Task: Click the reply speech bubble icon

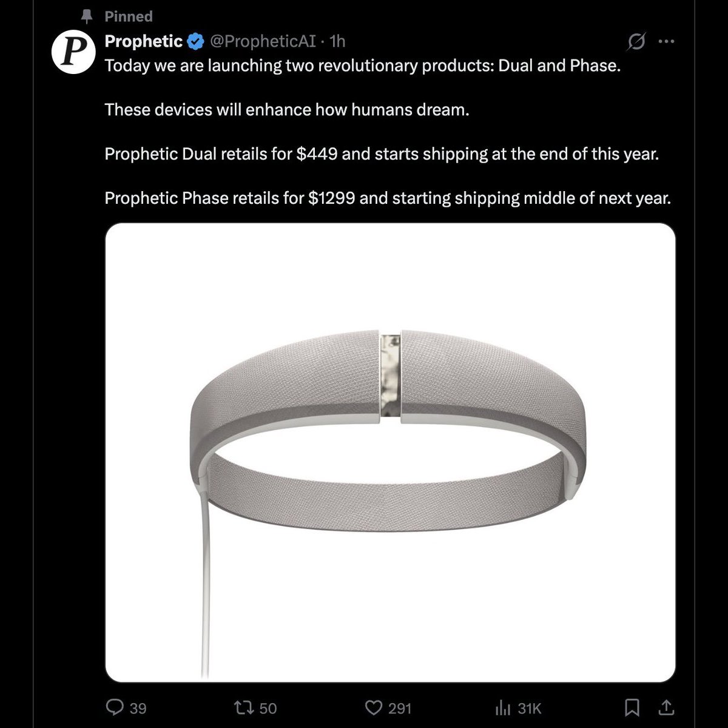Action: point(115,707)
